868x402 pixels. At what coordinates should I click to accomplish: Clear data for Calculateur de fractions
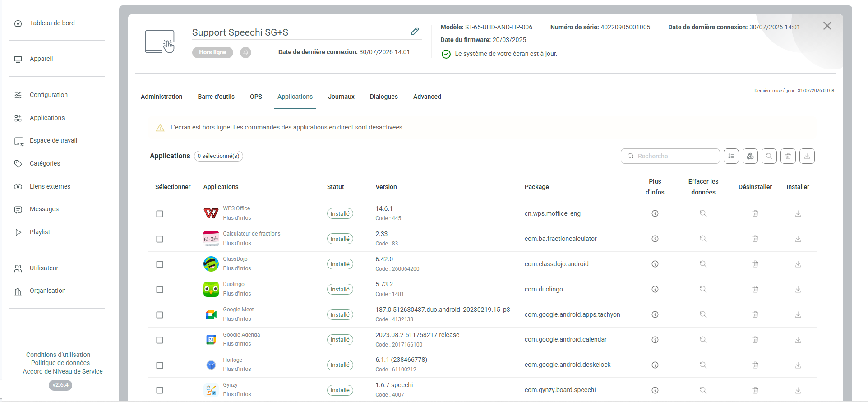[x=703, y=239]
